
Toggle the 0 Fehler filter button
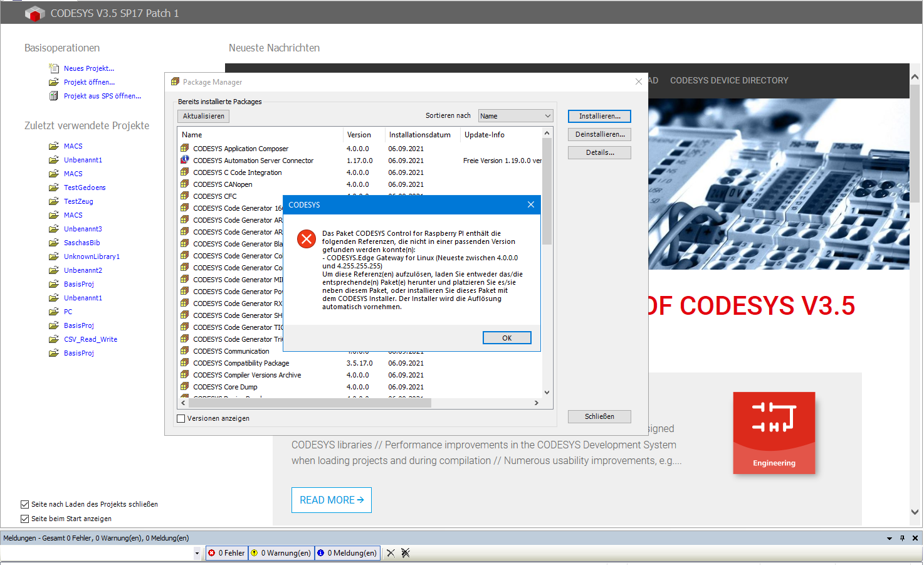coord(227,553)
